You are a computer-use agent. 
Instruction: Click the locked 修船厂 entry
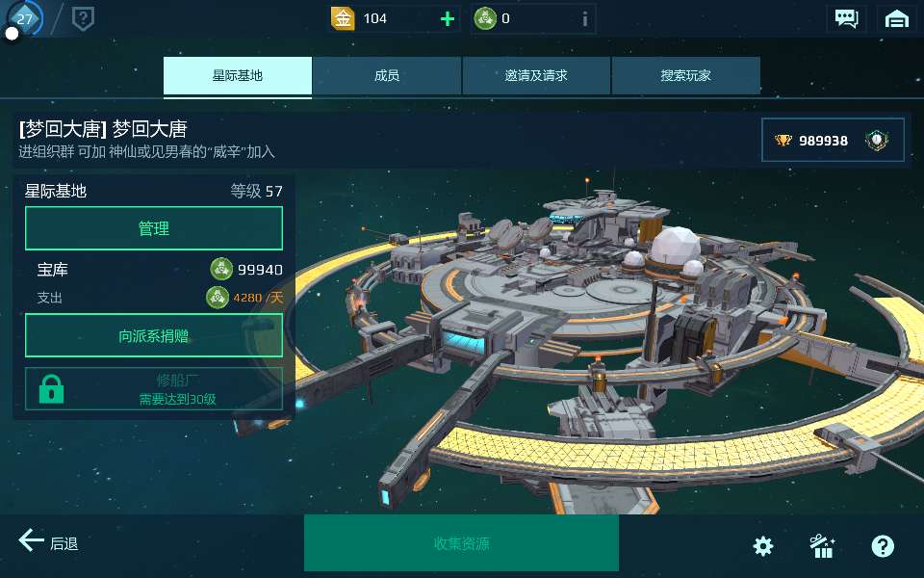(154, 389)
